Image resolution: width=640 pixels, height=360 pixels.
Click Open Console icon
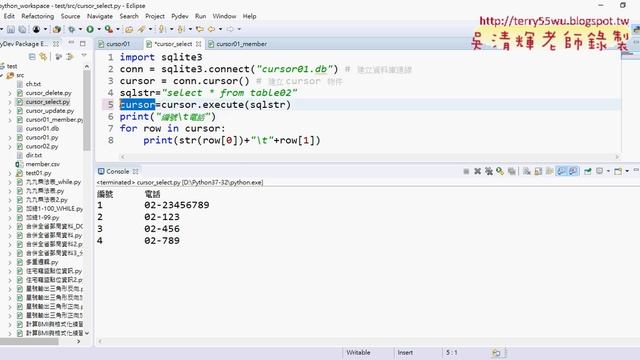click(x=618, y=171)
